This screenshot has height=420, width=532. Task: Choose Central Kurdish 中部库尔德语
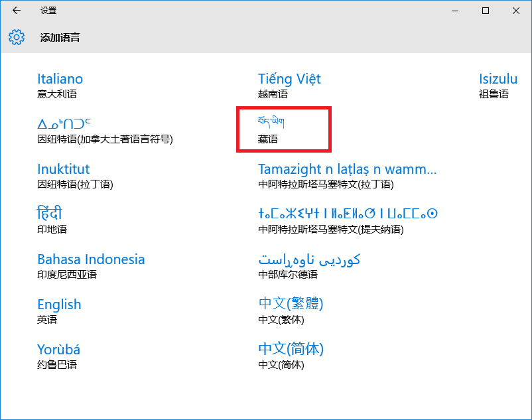[309, 266]
